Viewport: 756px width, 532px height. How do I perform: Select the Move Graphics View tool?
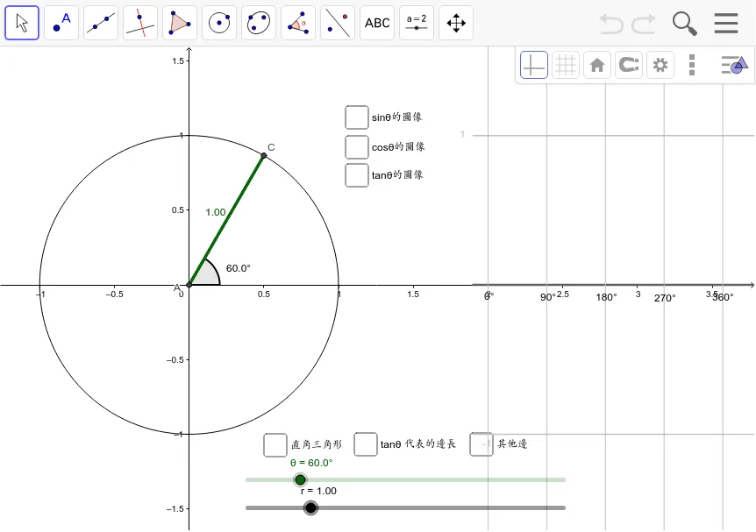[x=456, y=23]
